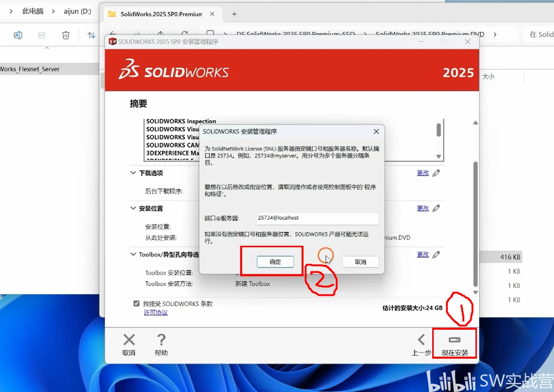
Task: Click the rename icon in Explorer toolbar
Action: click(x=18, y=35)
